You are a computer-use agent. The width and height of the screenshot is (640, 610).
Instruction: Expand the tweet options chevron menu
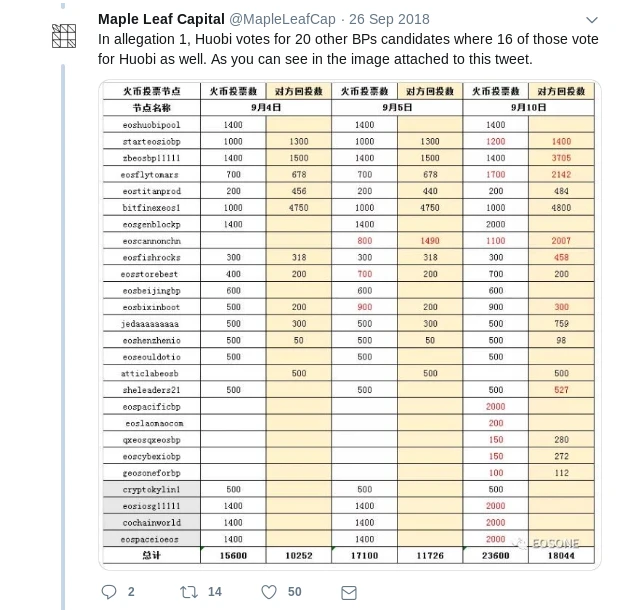click(591, 20)
